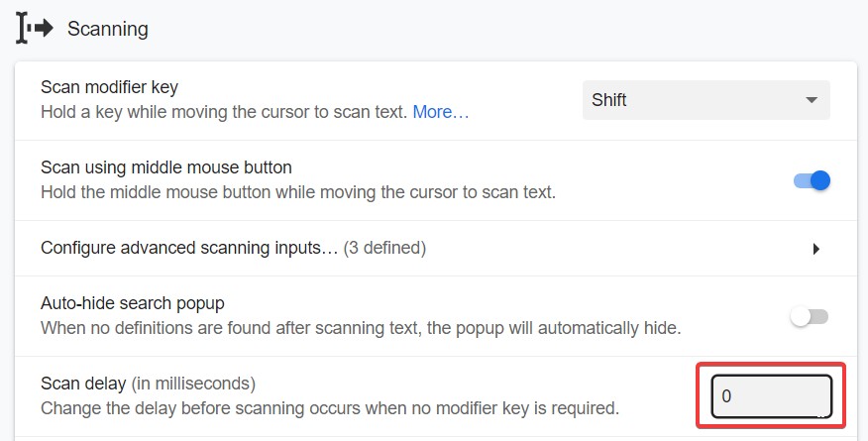This screenshot has height=441, width=868.
Task: Click the "Hold the middle mouse button" description
Action: [x=297, y=192]
